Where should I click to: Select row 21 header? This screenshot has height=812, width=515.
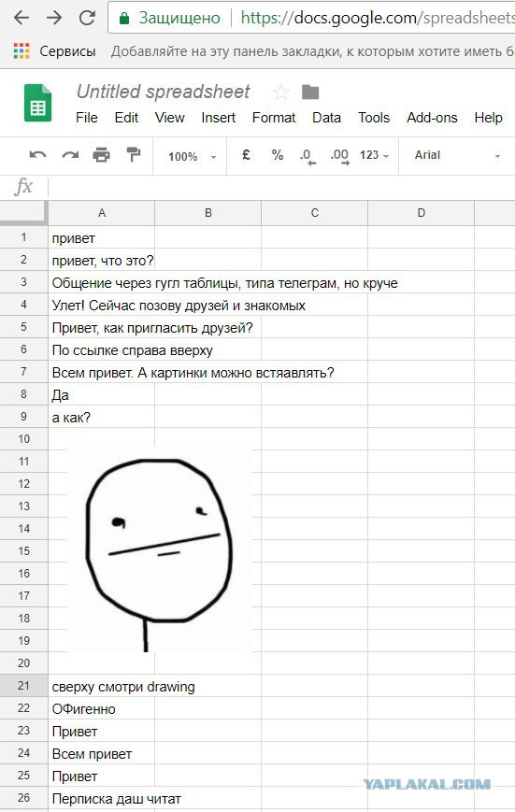pos(23,686)
